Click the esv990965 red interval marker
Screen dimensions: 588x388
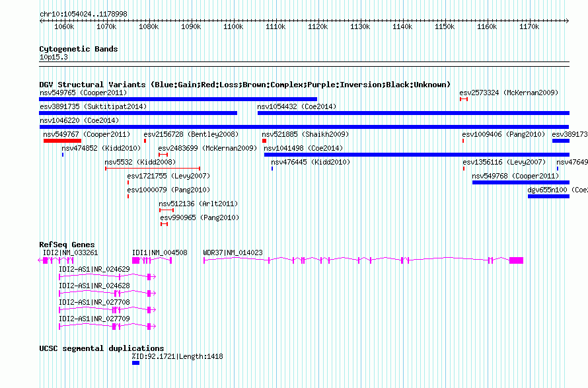(x=164, y=224)
